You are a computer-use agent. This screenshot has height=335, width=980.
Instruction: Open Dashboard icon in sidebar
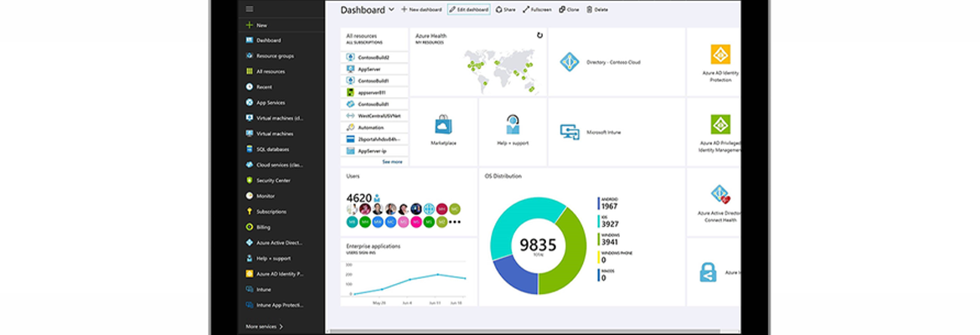click(250, 40)
